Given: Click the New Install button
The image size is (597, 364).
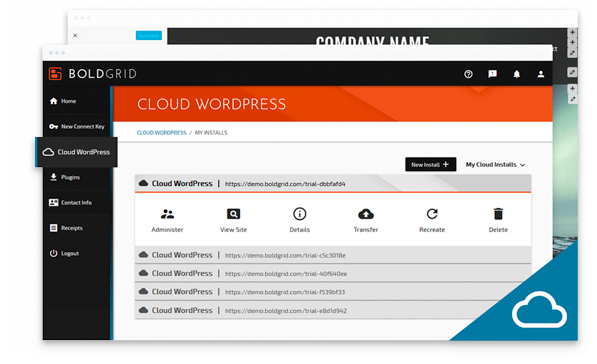Looking at the screenshot, I should [431, 164].
